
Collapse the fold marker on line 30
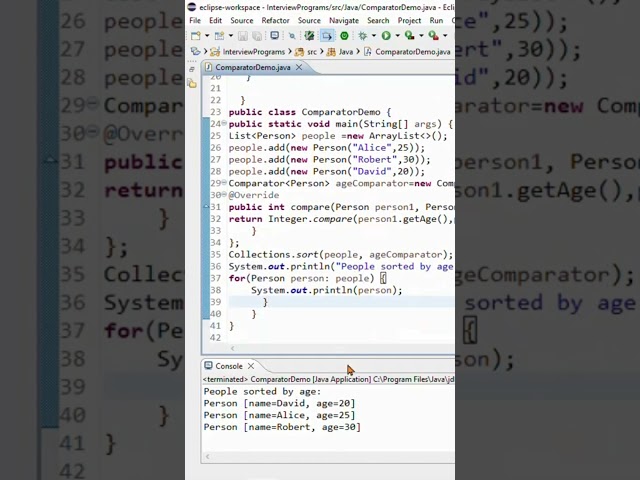(224, 195)
